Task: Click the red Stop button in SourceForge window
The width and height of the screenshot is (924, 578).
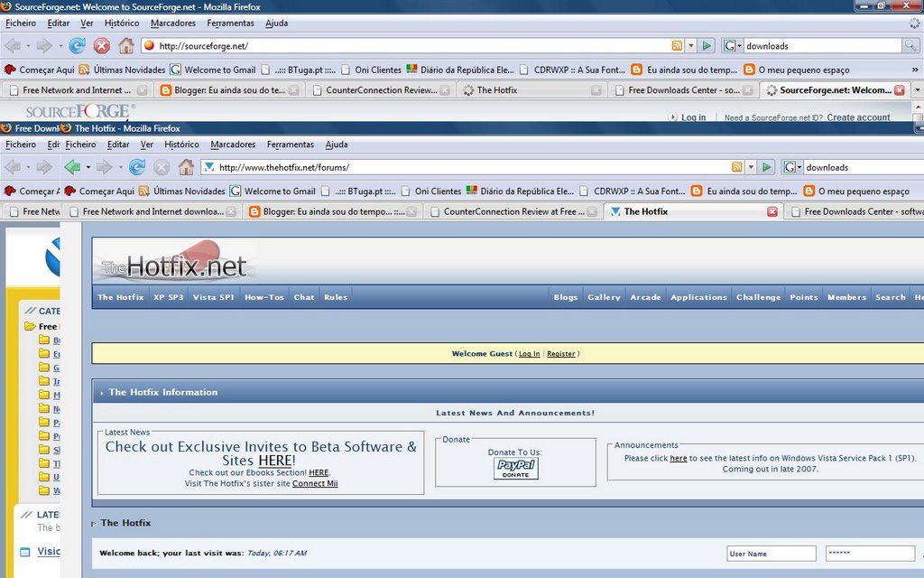Action: coord(102,45)
